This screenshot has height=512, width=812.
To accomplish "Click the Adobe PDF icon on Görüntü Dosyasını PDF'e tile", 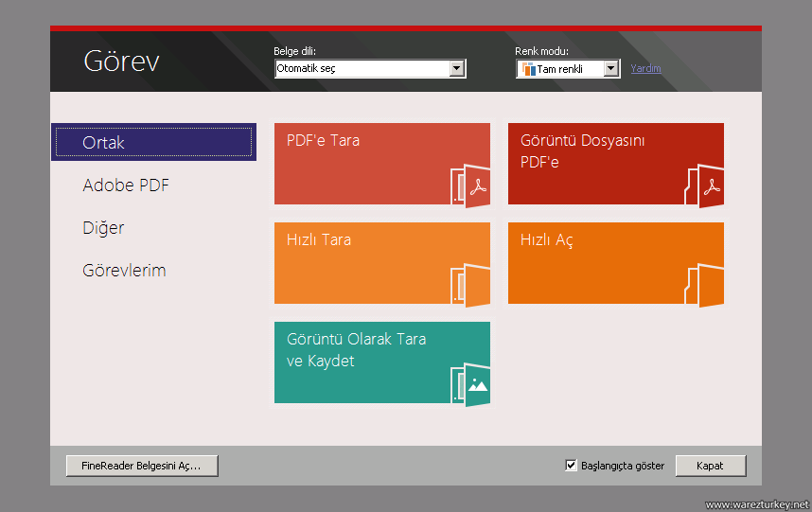I will tap(704, 185).
